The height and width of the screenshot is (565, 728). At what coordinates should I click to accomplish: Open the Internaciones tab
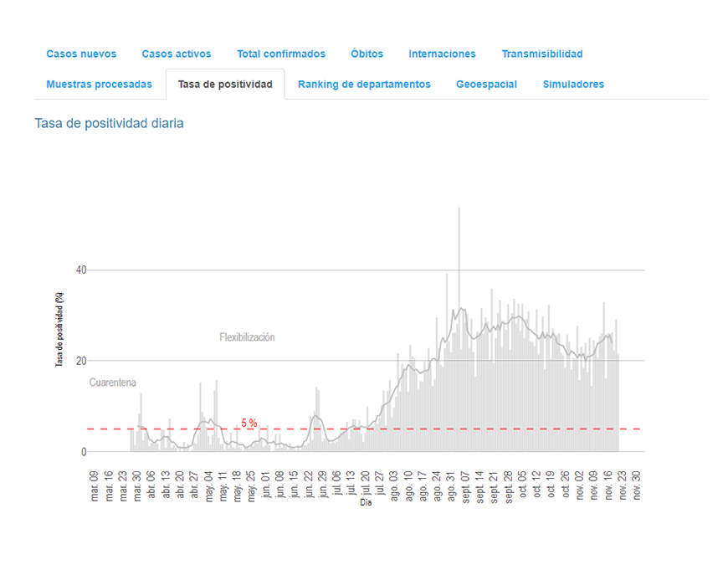coord(442,54)
